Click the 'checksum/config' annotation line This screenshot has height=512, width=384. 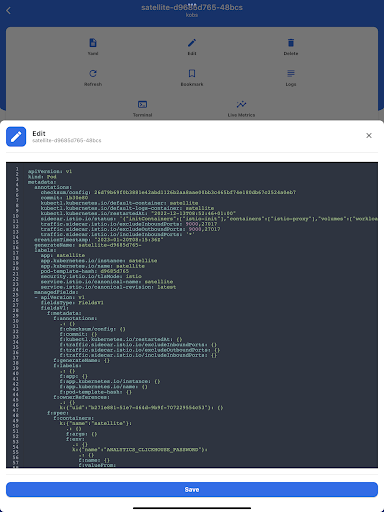pyautogui.click(x=168, y=192)
